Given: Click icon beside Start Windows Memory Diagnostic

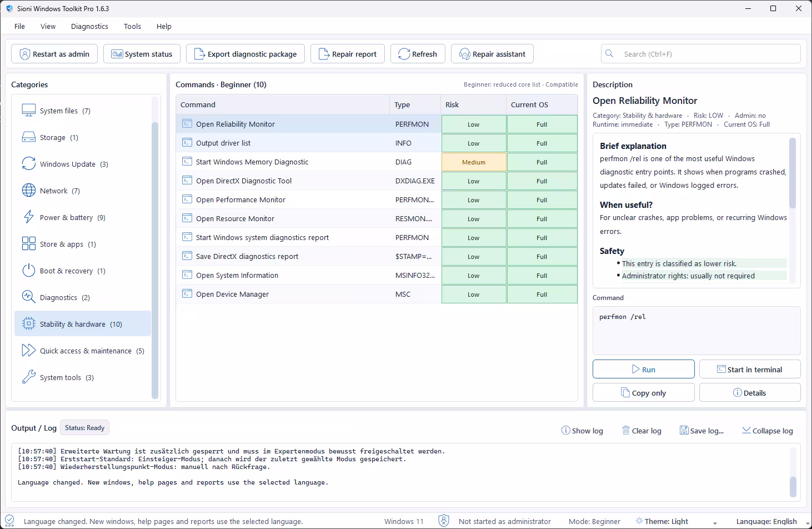Looking at the screenshot, I should pyautogui.click(x=187, y=162).
